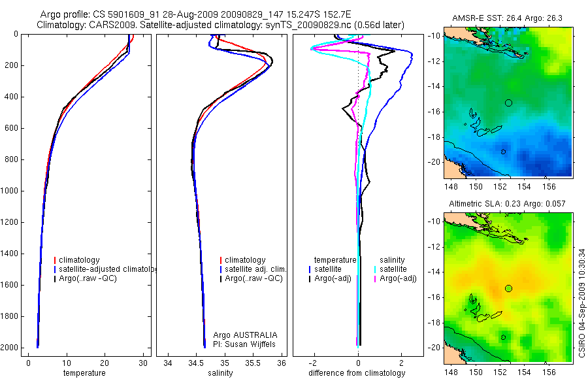Select the large float location circle on SLA map

pyautogui.click(x=508, y=289)
